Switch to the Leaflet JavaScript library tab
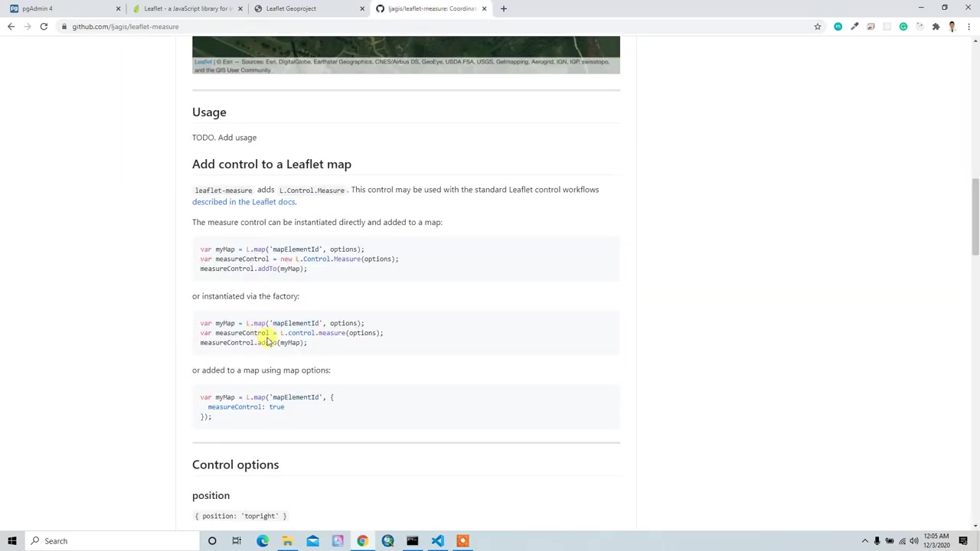 click(x=187, y=8)
